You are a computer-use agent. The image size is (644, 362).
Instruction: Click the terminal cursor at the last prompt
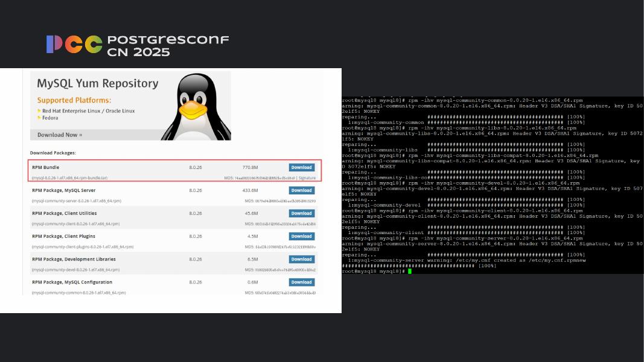point(409,271)
